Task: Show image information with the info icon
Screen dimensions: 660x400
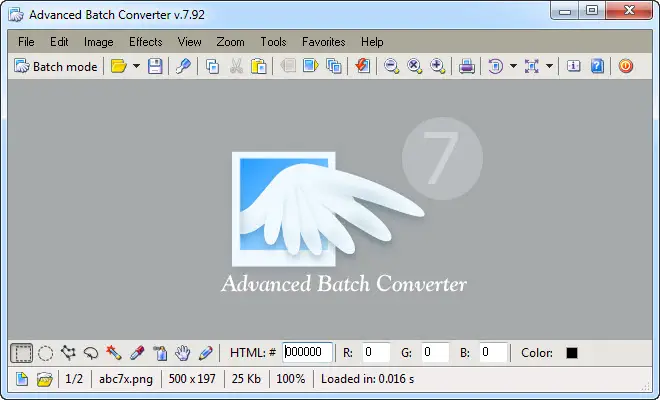Action: pyautogui.click(x=573, y=66)
